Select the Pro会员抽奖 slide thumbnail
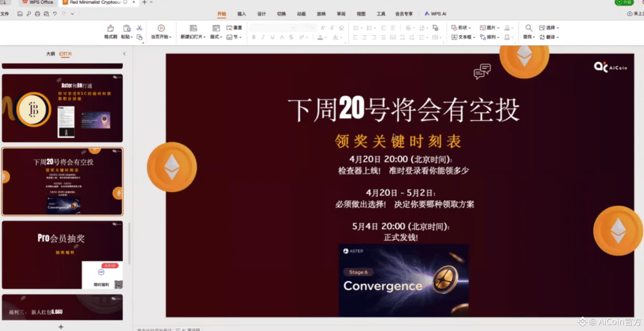Viewport: 644px width, 331px height. tap(62, 255)
